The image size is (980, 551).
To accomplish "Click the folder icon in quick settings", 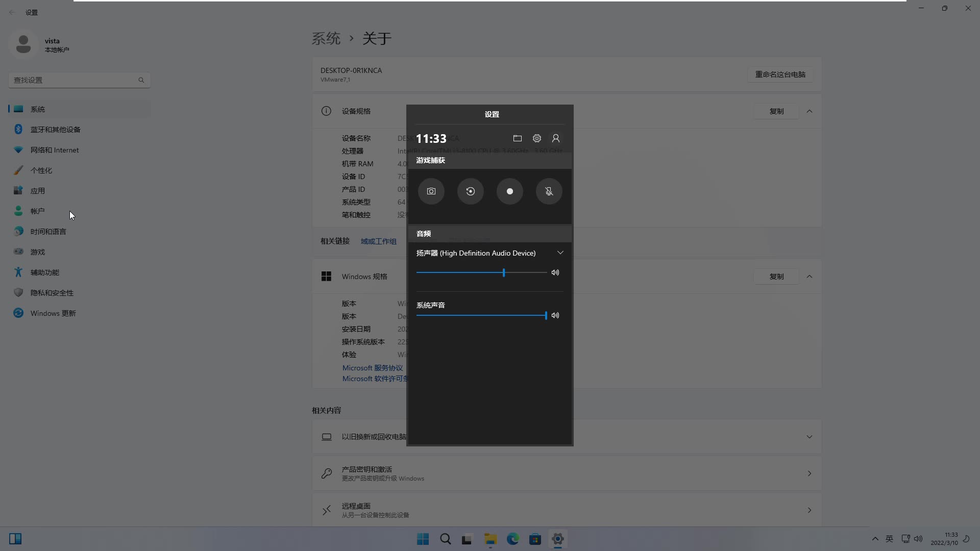I will click(x=517, y=138).
